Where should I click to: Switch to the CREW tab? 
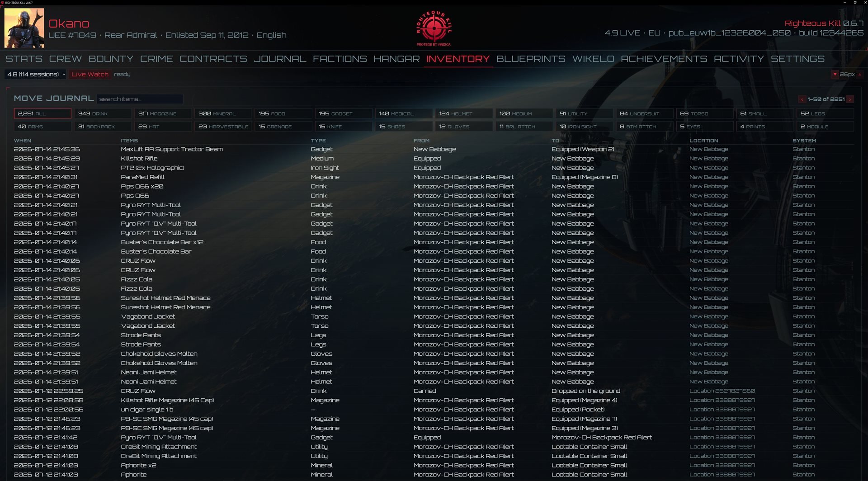(x=66, y=59)
